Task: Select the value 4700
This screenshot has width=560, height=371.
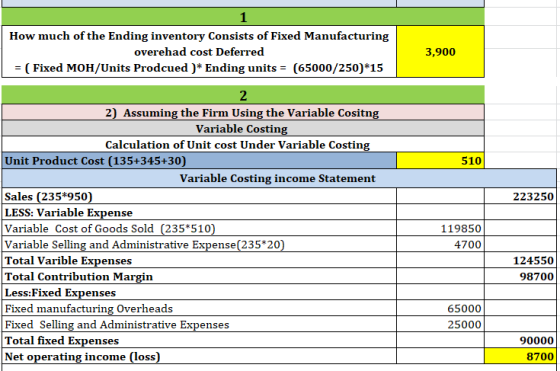Action: coord(440,245)
